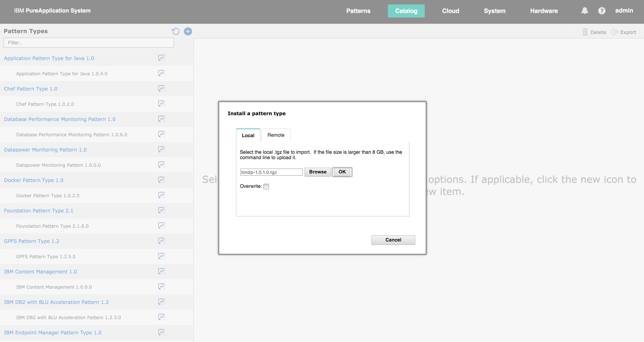
Task: Select Application Pattern Type for Java 1.0.4.0 row
Action: 96,74
